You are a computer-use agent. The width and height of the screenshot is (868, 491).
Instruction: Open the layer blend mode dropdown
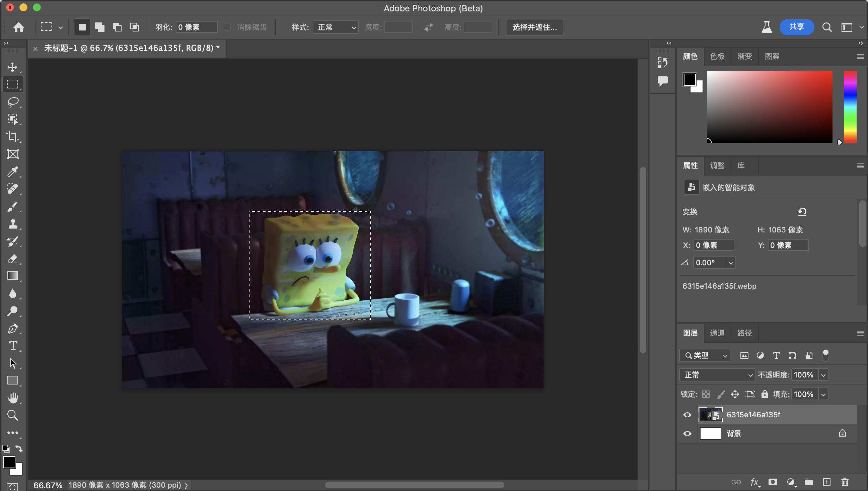[x=717, y=375]
